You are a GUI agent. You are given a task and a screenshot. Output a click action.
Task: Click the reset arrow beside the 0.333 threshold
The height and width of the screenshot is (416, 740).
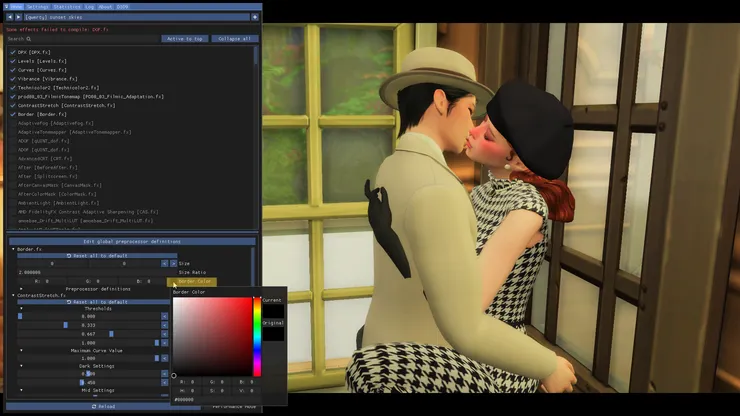tap(164, 325)
